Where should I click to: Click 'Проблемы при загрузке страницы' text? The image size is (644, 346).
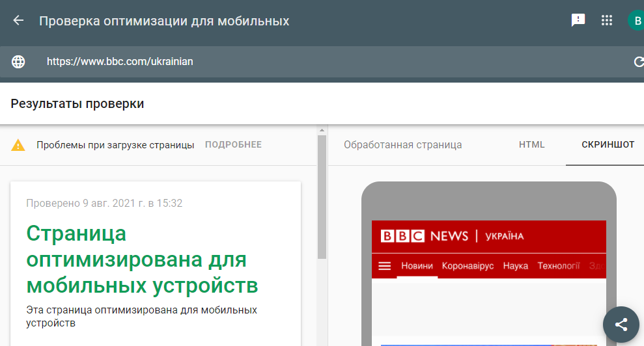[115, 145]
